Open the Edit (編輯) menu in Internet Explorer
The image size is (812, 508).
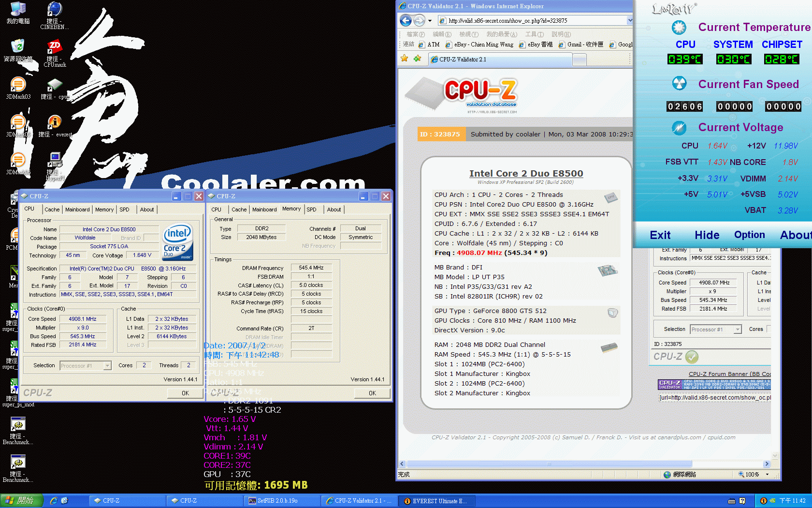click(442, 34)
